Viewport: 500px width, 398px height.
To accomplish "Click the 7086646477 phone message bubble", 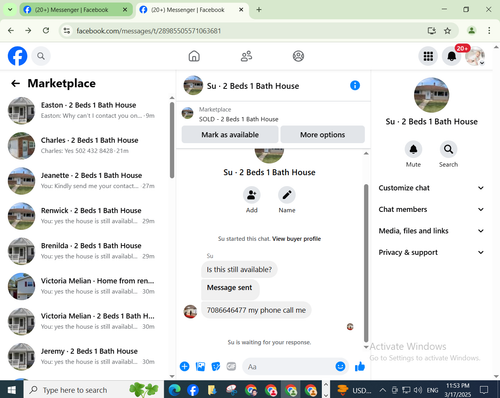I will 256,310.
